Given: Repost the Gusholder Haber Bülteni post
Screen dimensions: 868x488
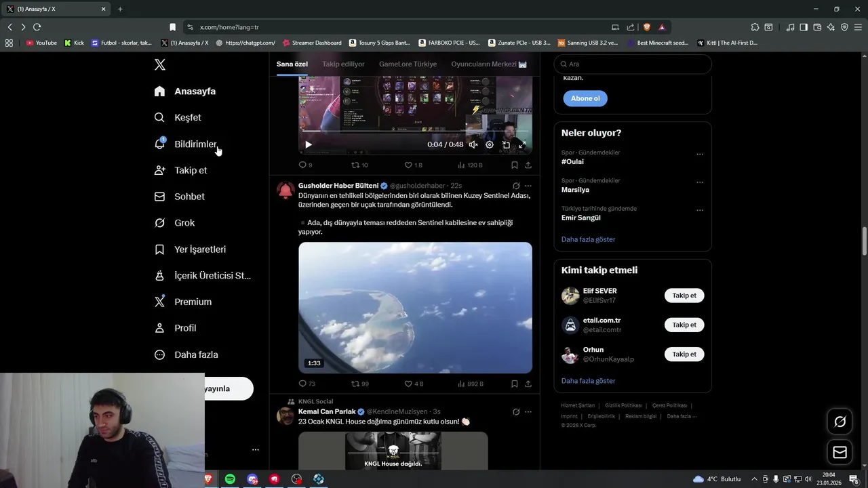Looking at the screenshot, I should coord(360,384).
